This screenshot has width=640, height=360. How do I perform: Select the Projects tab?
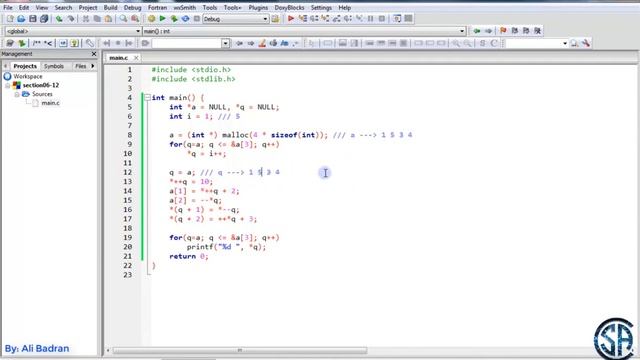click(x=25, y=66)
